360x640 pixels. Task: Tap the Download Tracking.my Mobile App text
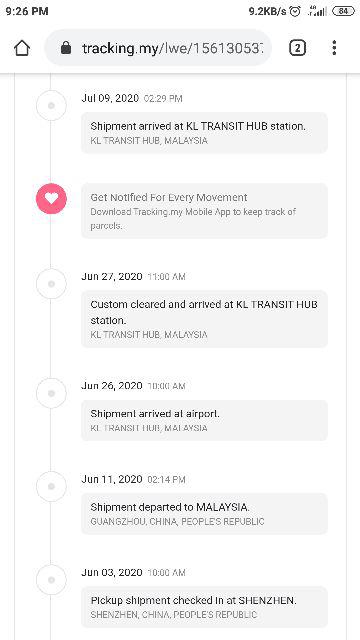(193, 219)
